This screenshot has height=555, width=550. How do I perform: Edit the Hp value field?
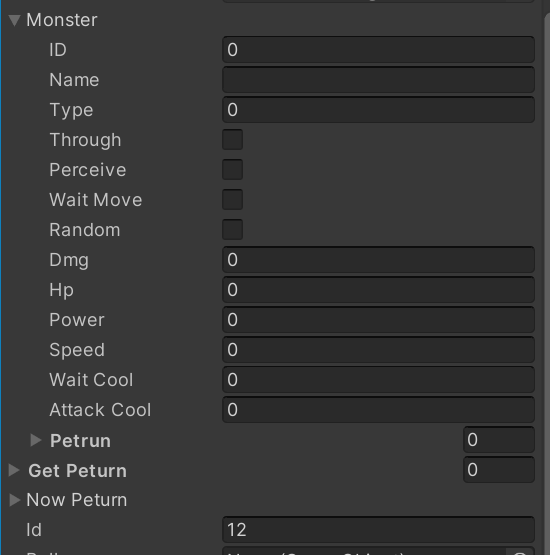click(x=378, y=290)
